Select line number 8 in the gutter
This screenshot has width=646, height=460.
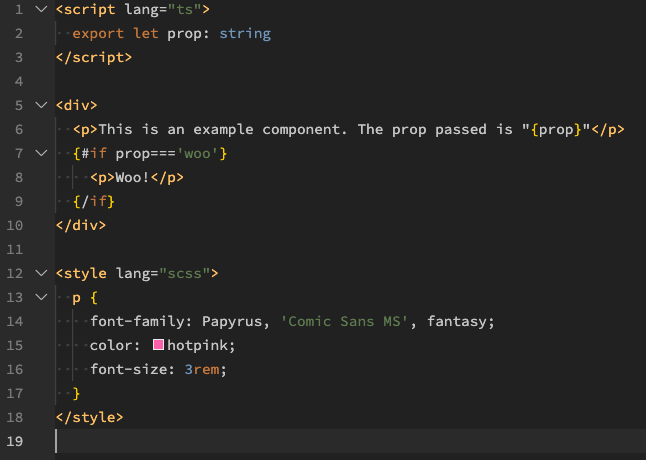coord(19,177)
